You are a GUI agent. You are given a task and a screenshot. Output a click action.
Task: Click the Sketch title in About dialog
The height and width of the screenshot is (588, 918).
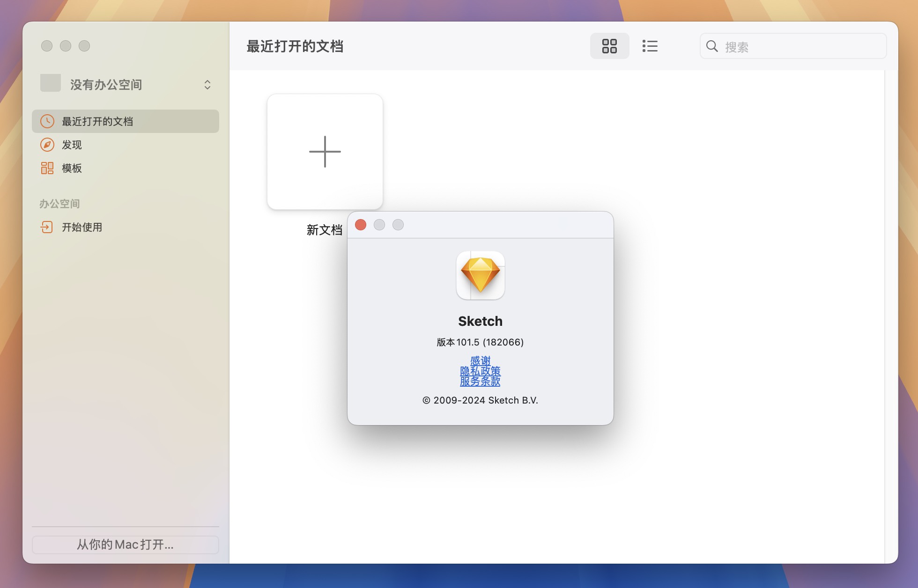click(480, 321)
